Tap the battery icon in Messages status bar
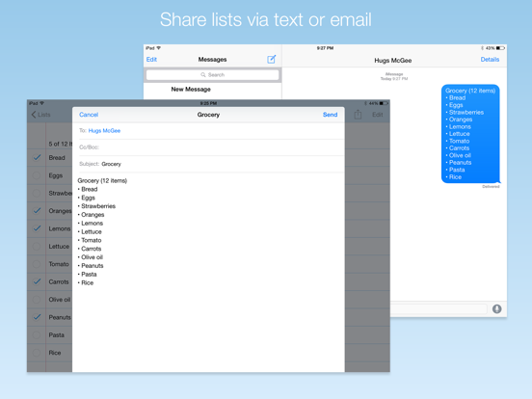This screenshot has width=532, height=399. click(500, 48)
